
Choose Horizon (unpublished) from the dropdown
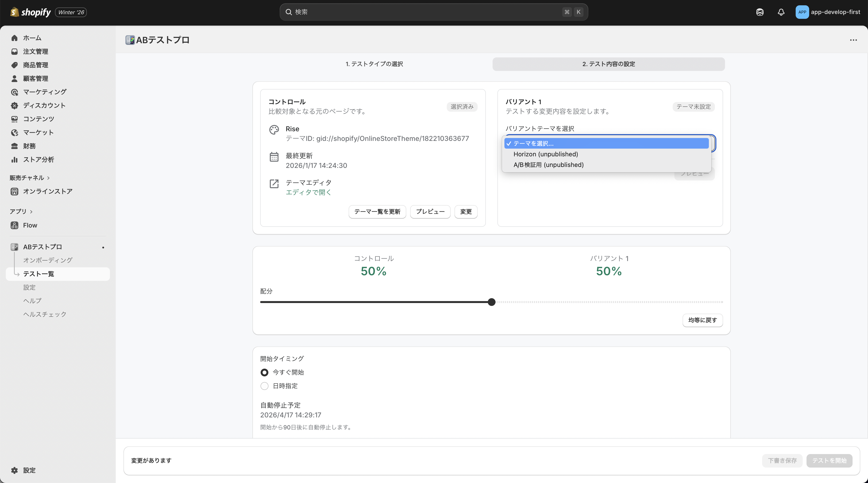coord(546,154)
